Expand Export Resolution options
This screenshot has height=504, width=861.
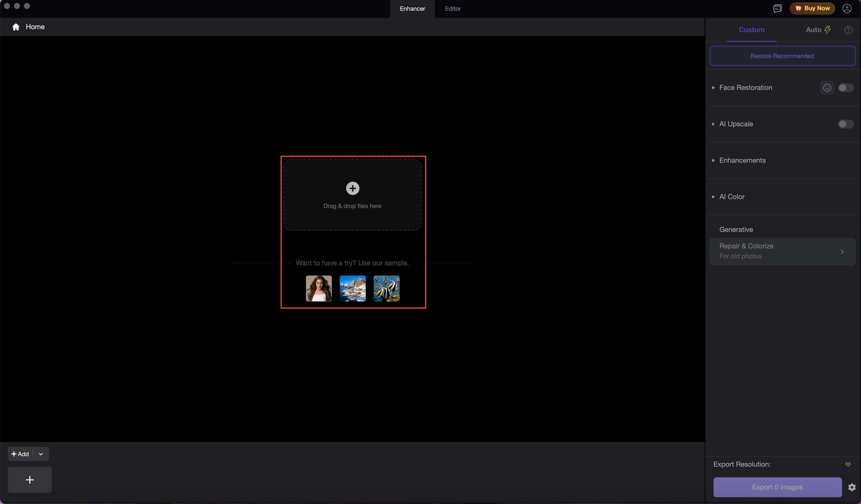pos(848,464)
